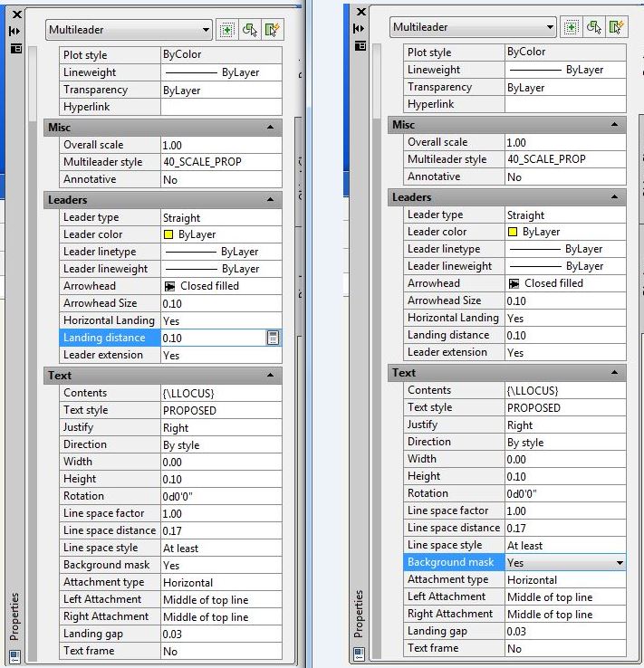Collapse the Text section in the left palette
Image resolution: width=644 pixels, height=668 pixels.
[270, 376]
